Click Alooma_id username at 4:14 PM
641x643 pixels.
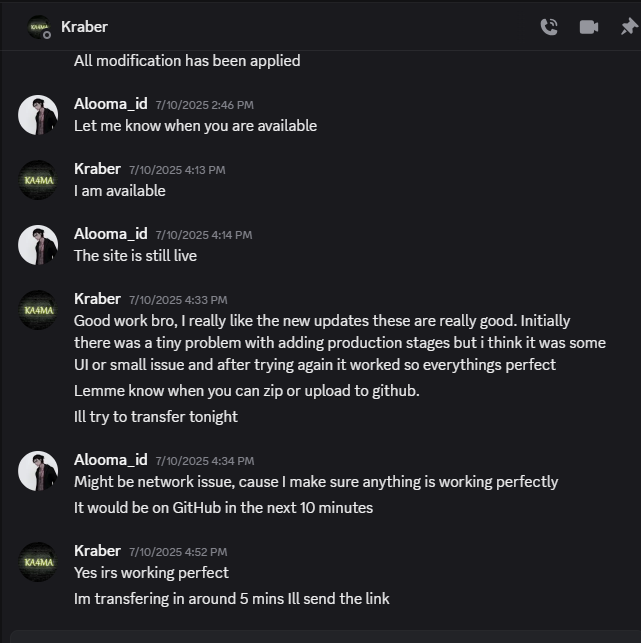[110, 234]
